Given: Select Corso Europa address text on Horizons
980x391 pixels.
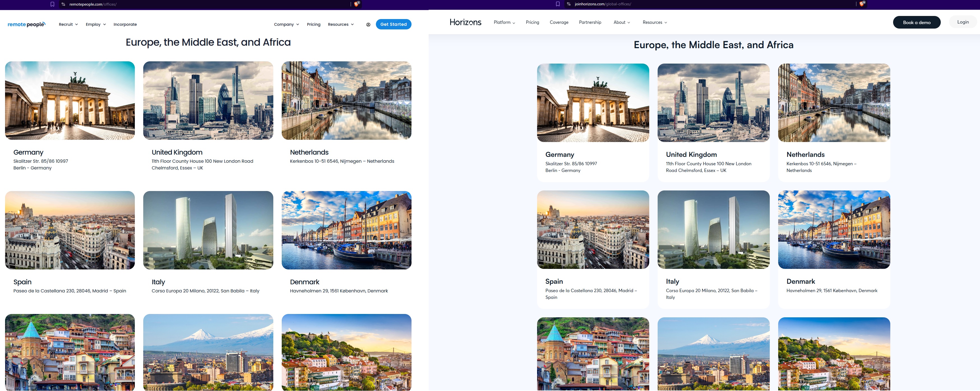Looking at the screenshot, I should point(711,294).
